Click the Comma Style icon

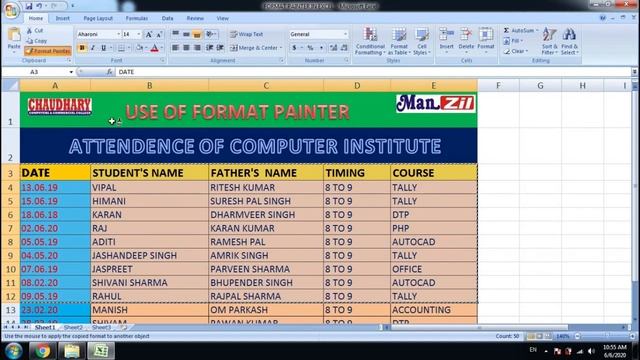pos(321,48)
